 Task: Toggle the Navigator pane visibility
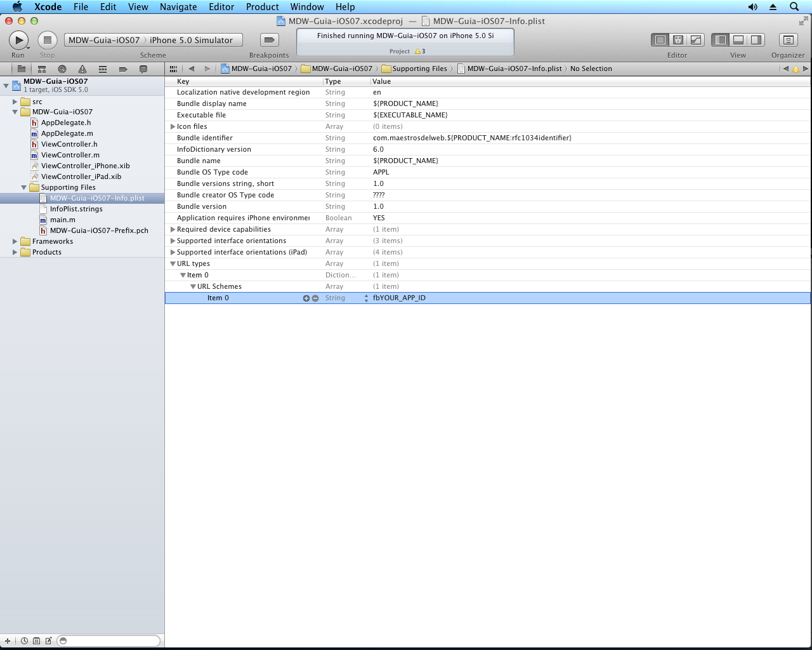(x=720, y=40)
